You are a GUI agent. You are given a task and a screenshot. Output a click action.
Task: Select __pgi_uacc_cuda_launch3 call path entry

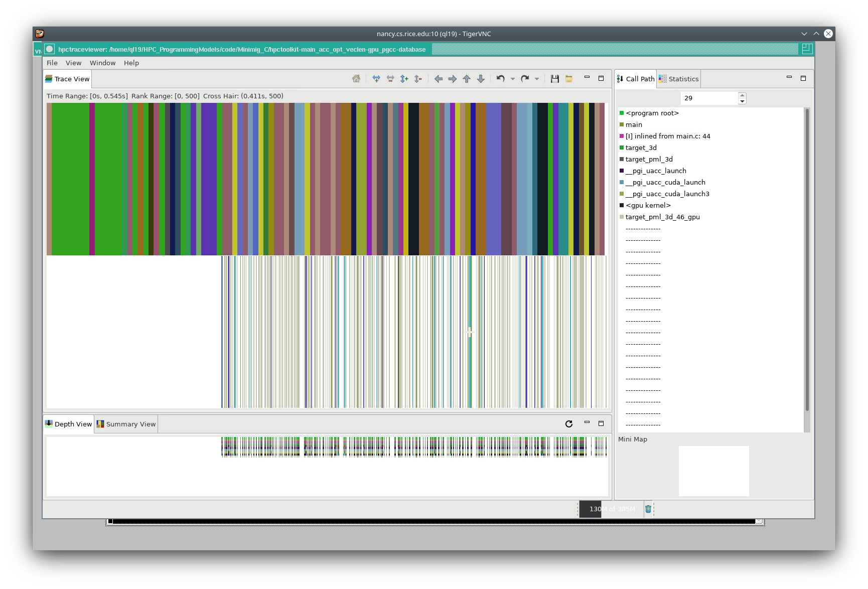coord(667,194)
